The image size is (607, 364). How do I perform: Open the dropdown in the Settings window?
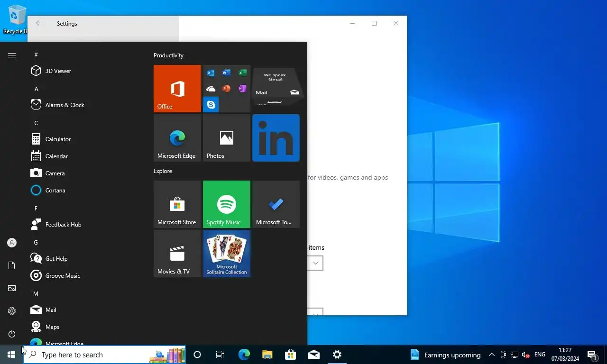pyautogui.click(x=315, y=263)
